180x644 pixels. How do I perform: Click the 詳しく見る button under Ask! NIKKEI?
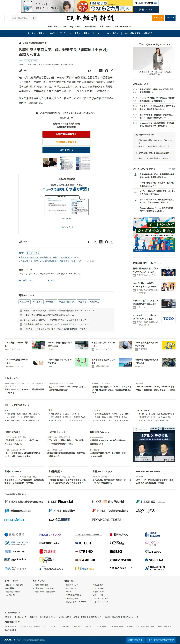click(66, 227)
